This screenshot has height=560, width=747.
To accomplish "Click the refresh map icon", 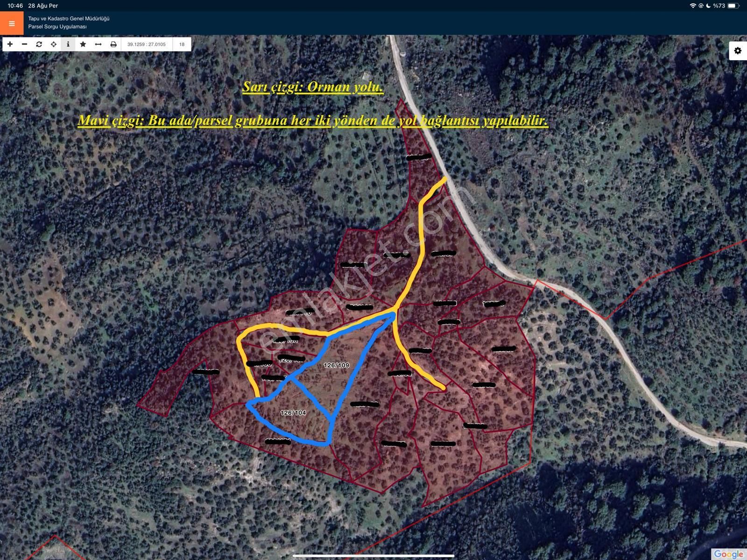I will 39,44.
